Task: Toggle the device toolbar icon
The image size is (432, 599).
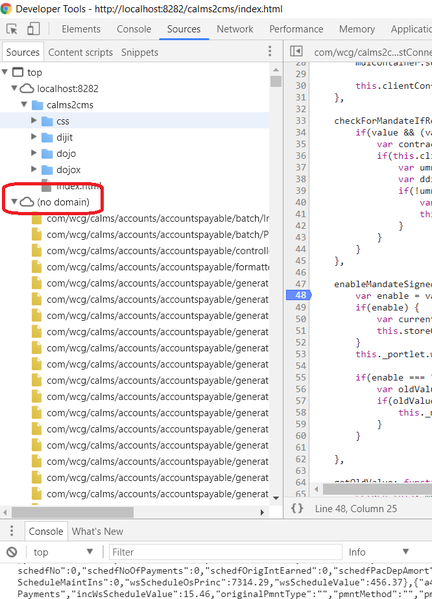Action: point(33,29)
